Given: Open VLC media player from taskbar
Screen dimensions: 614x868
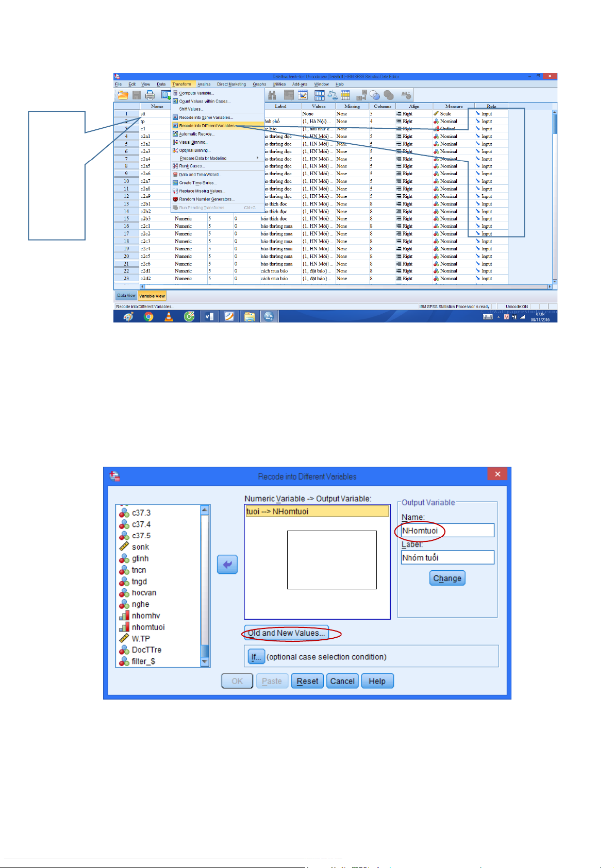Looking at the screenshot, I should (x=169, y=317).
